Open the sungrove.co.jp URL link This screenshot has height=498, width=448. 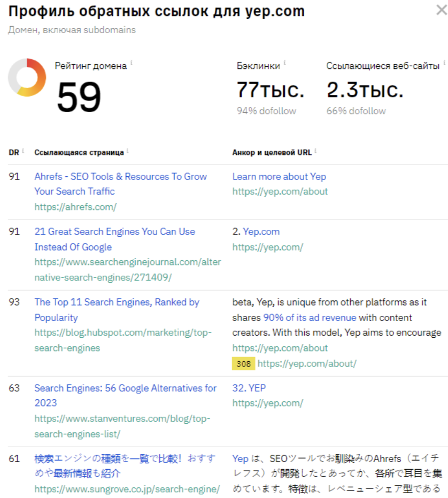pos(127,489)
